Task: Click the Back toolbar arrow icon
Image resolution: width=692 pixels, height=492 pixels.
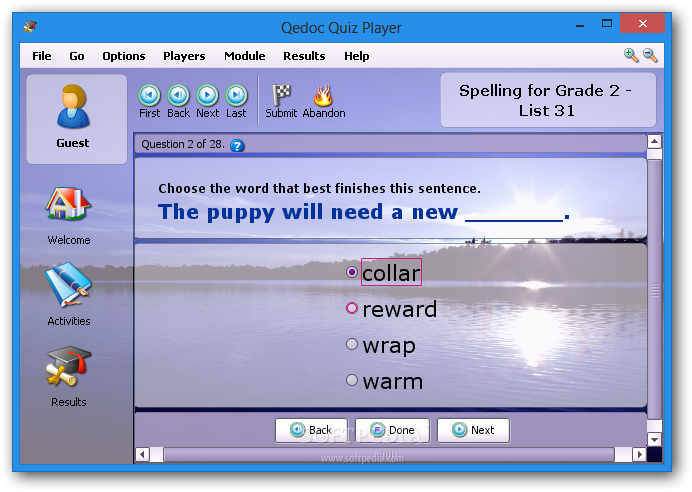Action: click(178, 95)
